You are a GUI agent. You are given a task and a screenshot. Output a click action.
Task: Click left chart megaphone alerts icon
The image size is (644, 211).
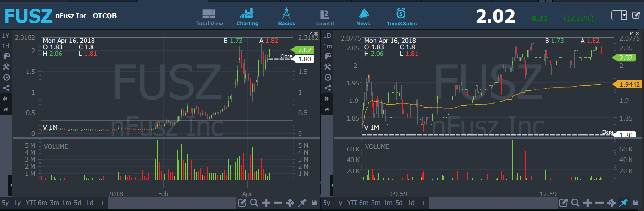tap(6, 109)
